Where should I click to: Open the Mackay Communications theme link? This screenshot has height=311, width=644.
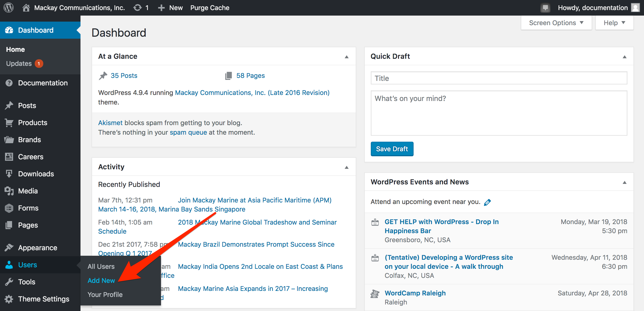252,93
